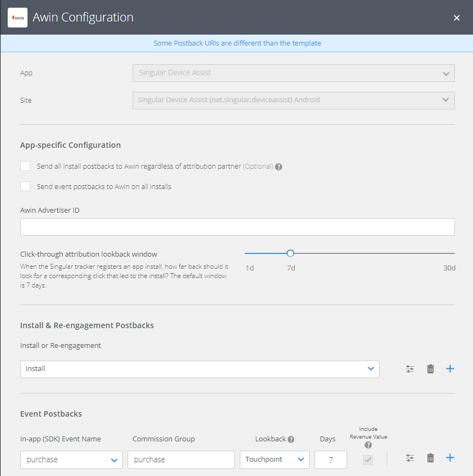Click the 'Awin Configuration' title text
This screenshot has height=476, width=473.
(83, 17)
